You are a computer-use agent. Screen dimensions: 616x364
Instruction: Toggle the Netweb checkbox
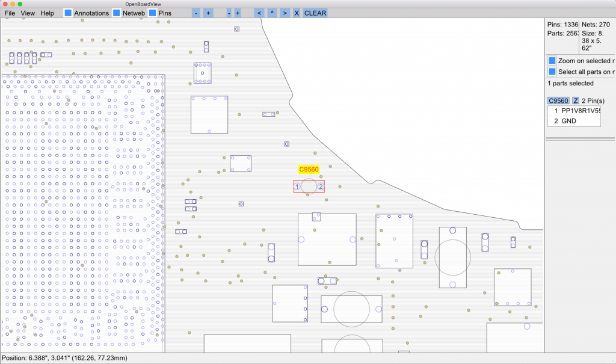pyautogui.click(x=117, y=13)
